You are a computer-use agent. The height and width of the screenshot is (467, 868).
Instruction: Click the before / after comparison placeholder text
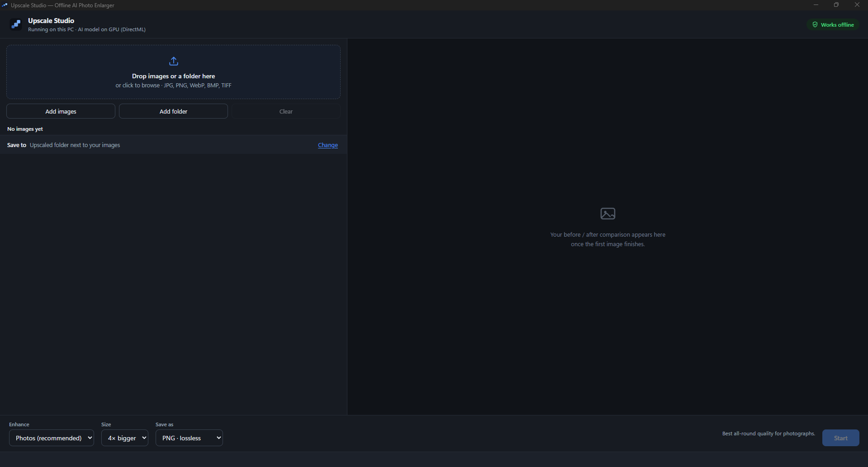tap(607, 239)
